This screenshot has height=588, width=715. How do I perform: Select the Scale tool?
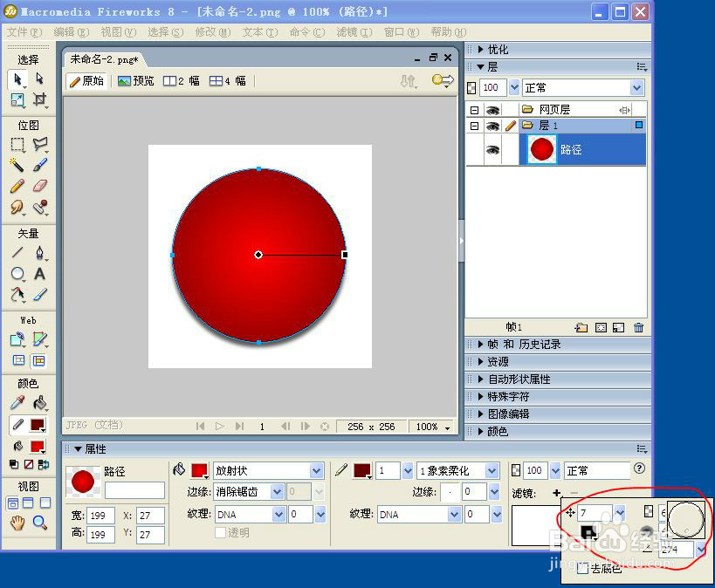pos(17,99)
